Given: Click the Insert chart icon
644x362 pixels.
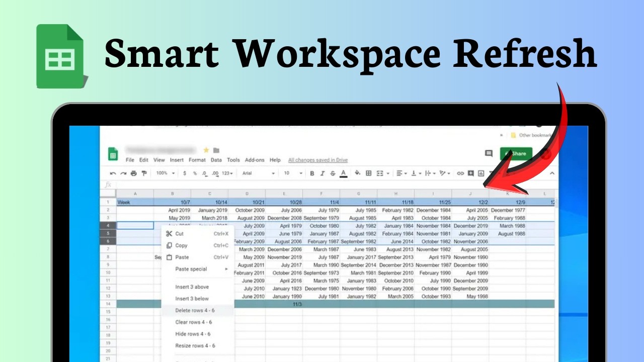Looking at the screenshot, I should click(481, 173).
